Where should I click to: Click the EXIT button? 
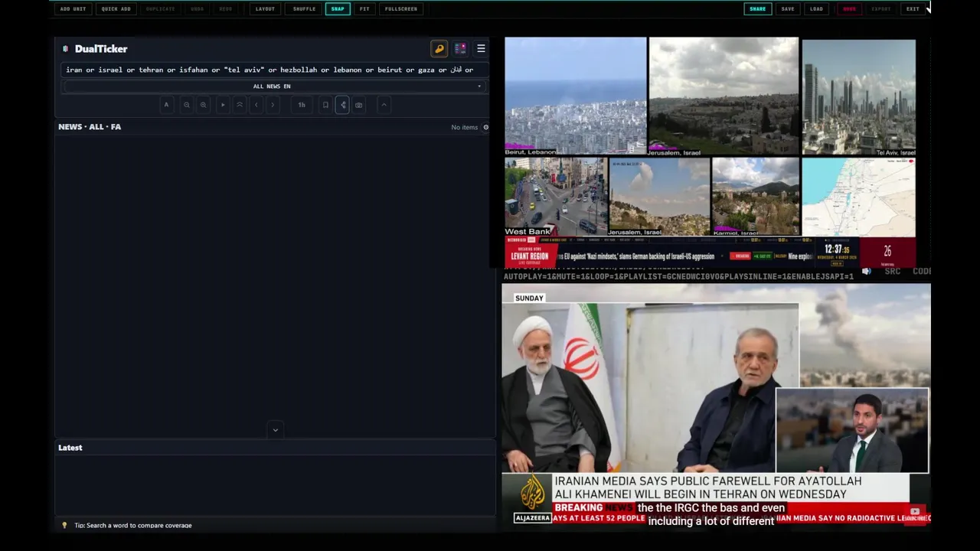[x=913, y=9]
